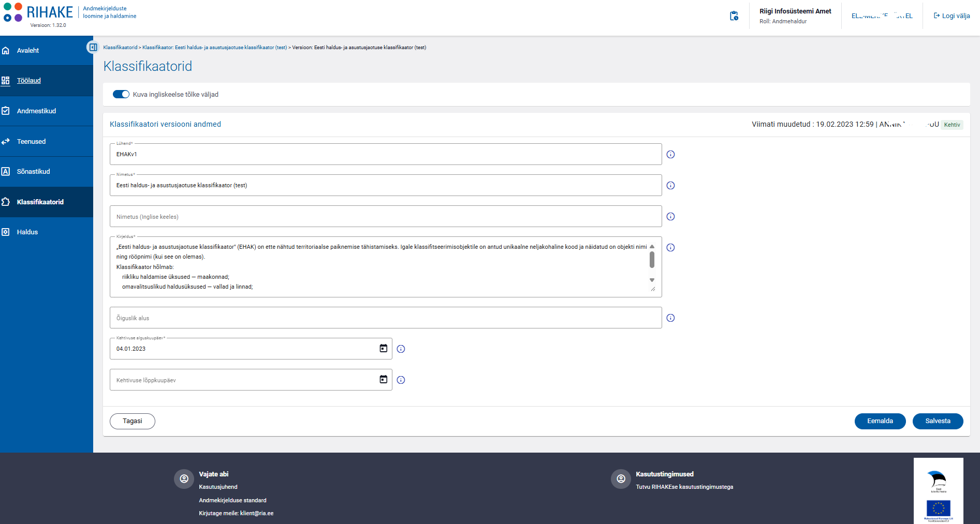Click the down arrow of Kirjeldus scrollbar

[652, 280]
